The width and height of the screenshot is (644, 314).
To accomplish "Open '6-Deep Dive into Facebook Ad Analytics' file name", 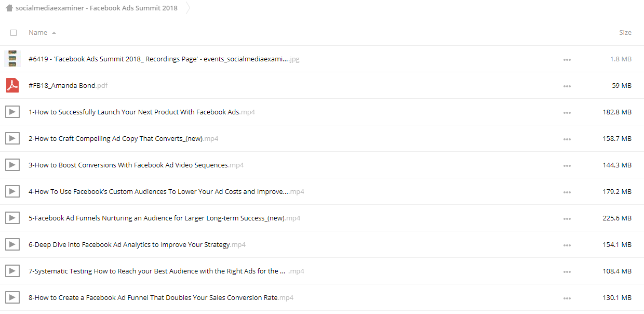I will [137, 244].
